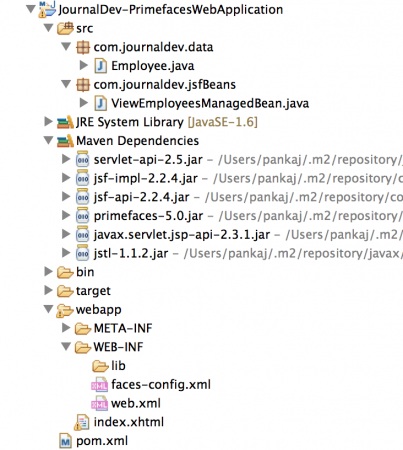The height and width of the screenshot is (450, 403).
Task: Click the javax.servlet.jsp-api-2.3.1.jar jar icon
Action: [x=83, y=234]
